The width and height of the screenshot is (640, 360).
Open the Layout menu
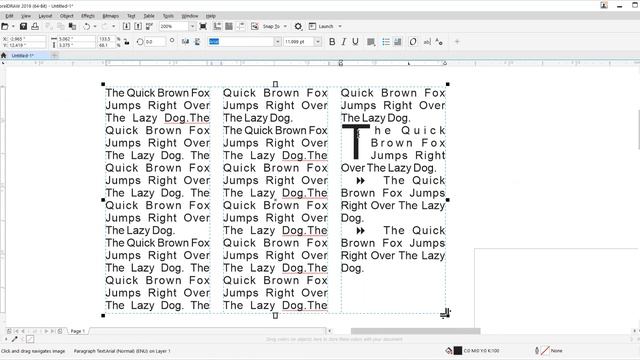pos(45,16)
